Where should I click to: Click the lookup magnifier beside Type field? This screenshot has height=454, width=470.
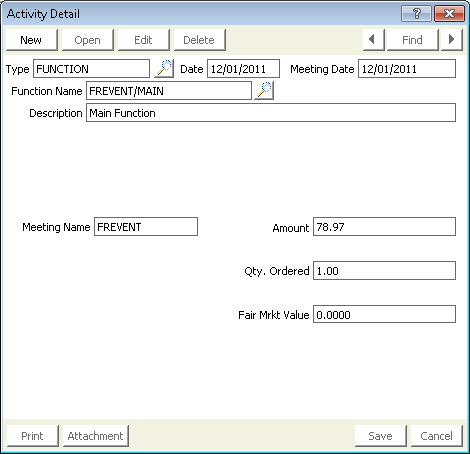click(164, 69)
